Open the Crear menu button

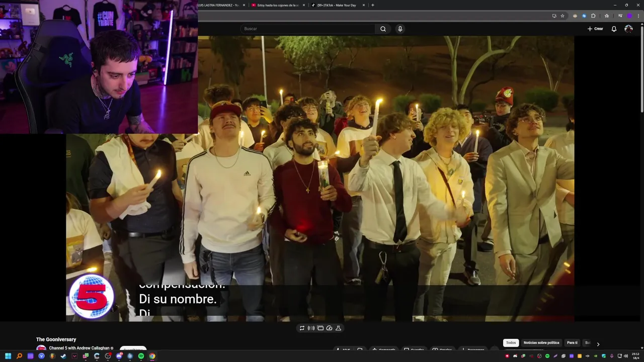(595, 29)
